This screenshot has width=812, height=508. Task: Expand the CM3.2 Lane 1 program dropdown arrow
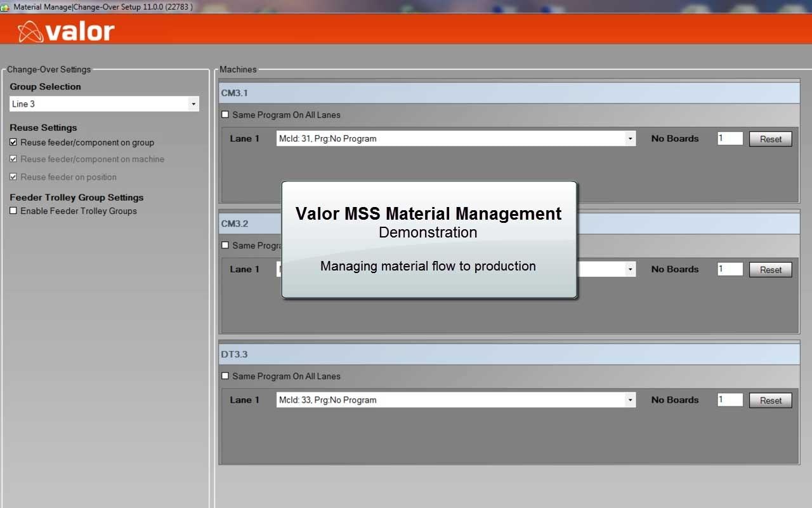(630, 269)
